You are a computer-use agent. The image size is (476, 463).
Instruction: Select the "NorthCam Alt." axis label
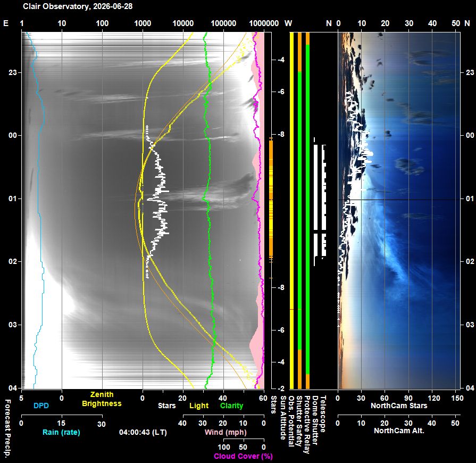click(399, 431)
